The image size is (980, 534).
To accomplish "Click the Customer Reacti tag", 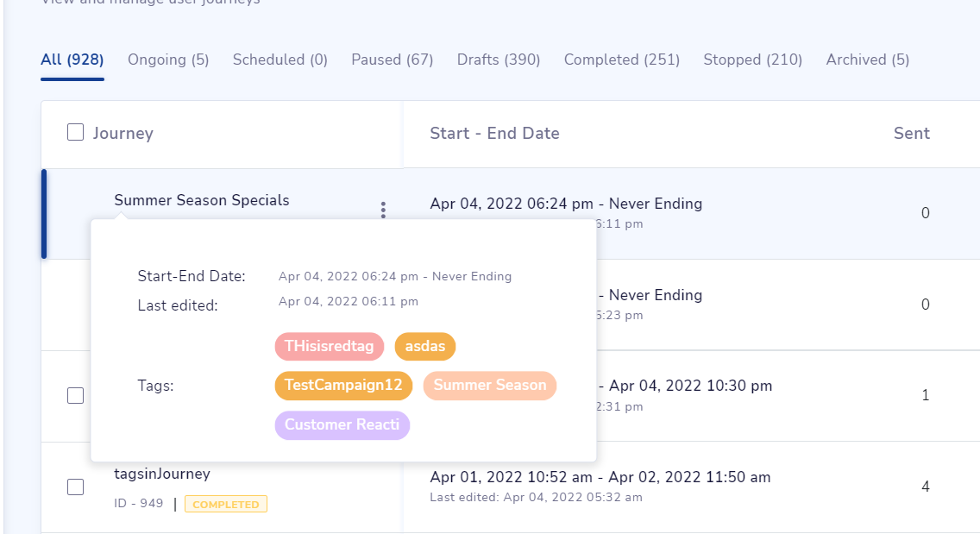I will pos(342,425).
